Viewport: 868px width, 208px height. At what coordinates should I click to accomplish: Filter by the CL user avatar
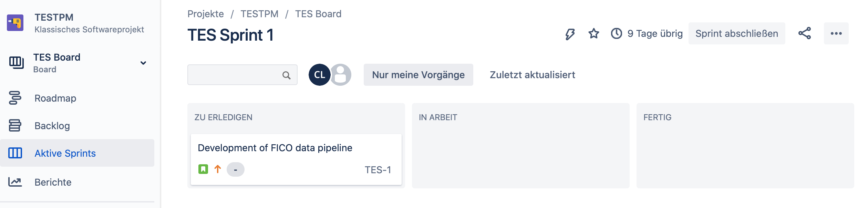pos(319,75)
